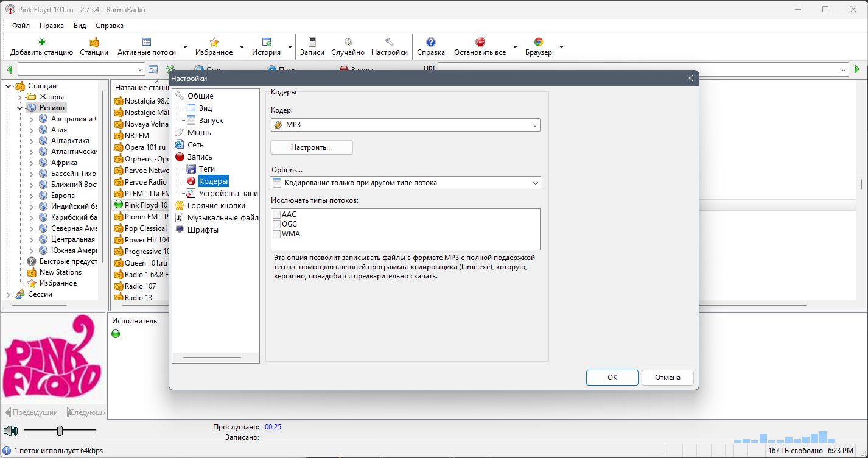Open the Options encoding mode dropdown
This screenshot has width=868, height=458.
pos(405,183)
